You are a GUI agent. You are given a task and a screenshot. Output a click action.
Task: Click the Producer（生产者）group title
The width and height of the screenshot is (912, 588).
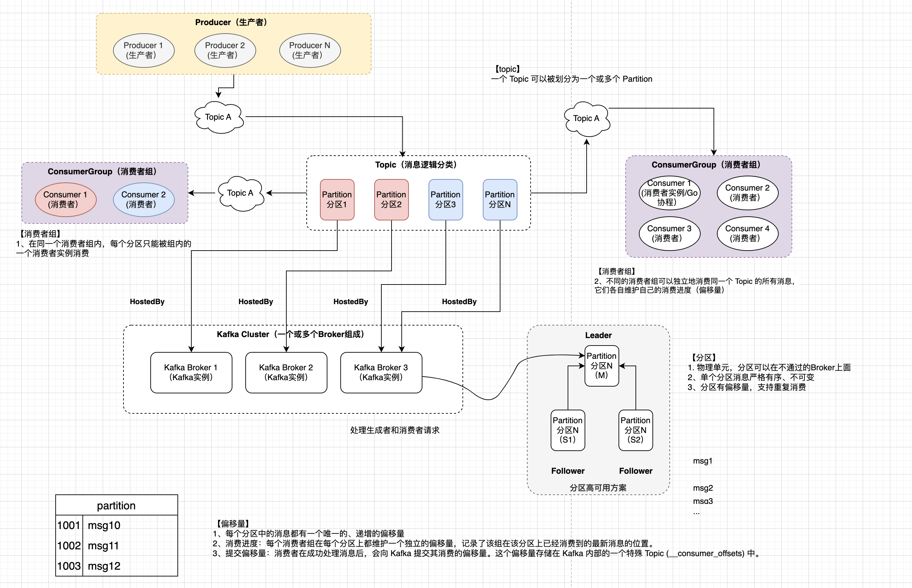pos(232,22)
